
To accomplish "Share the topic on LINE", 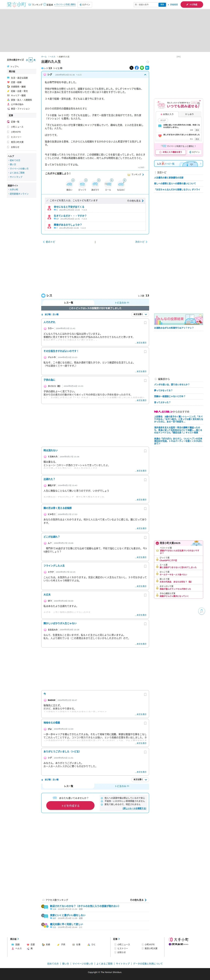I will point(142,68).
